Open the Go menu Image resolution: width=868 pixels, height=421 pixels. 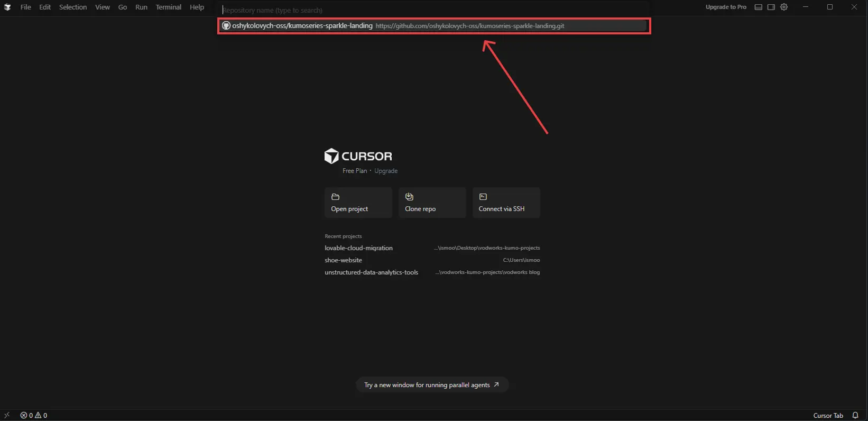click(x=123, y=7)
